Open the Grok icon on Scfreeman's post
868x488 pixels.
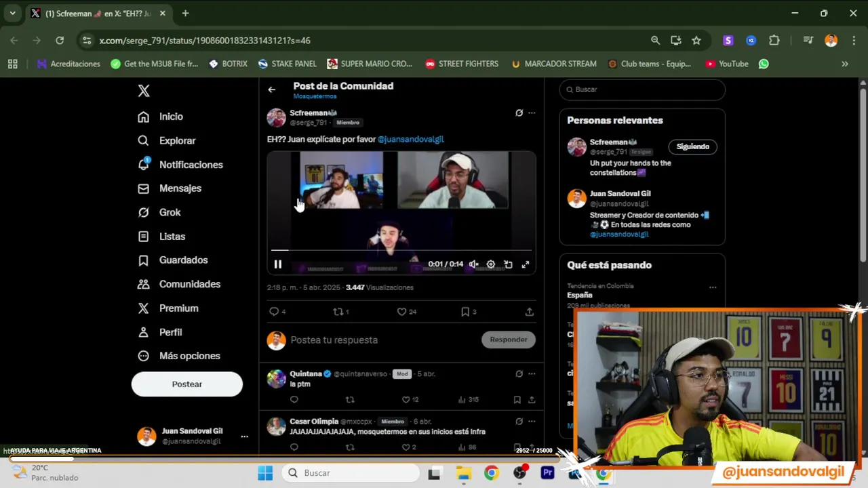coord(519,113)
